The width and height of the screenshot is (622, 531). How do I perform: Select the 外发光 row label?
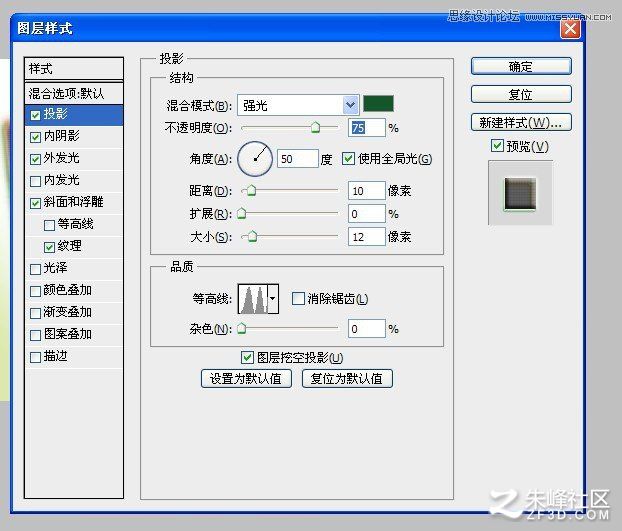click(61, 158)
